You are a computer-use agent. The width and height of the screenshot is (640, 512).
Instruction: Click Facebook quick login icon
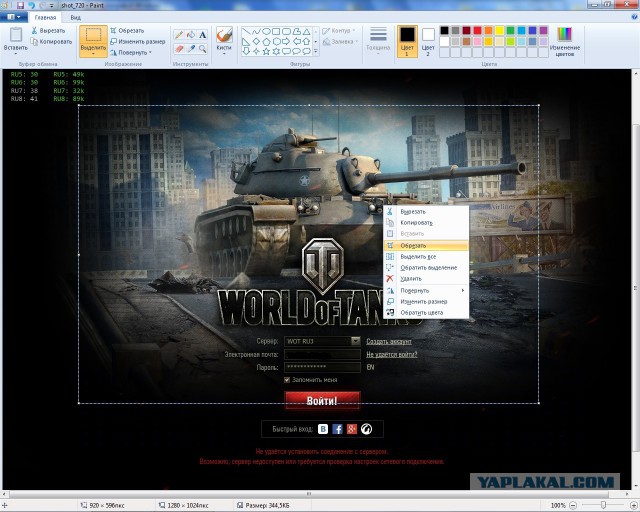[x=337, y=429]
